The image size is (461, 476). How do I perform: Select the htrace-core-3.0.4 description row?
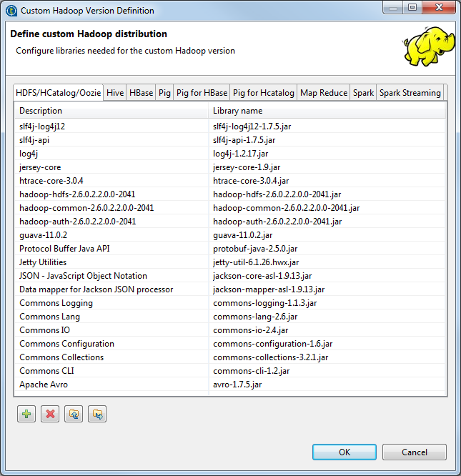[51, 181]
